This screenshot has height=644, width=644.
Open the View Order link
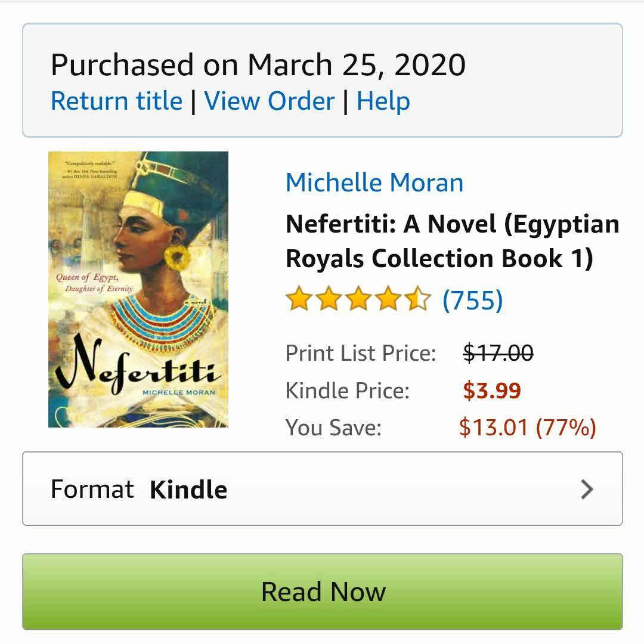(x=269, y=101)
